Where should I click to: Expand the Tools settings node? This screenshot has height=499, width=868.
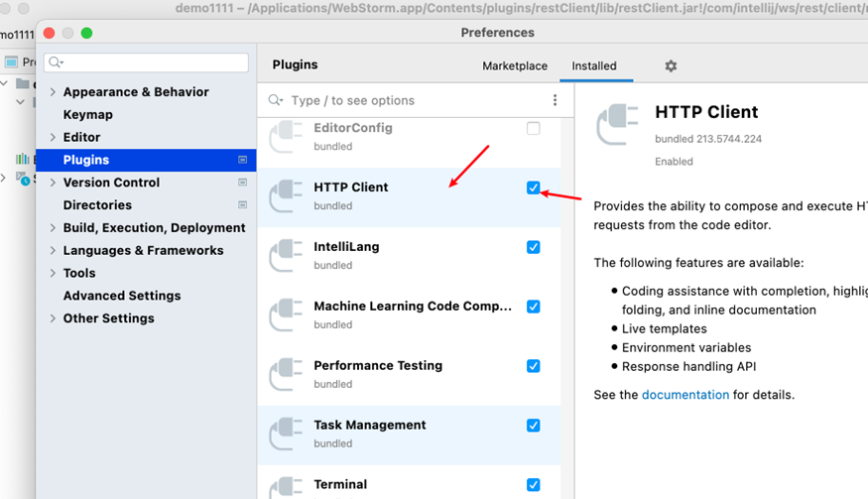(53, 273)
